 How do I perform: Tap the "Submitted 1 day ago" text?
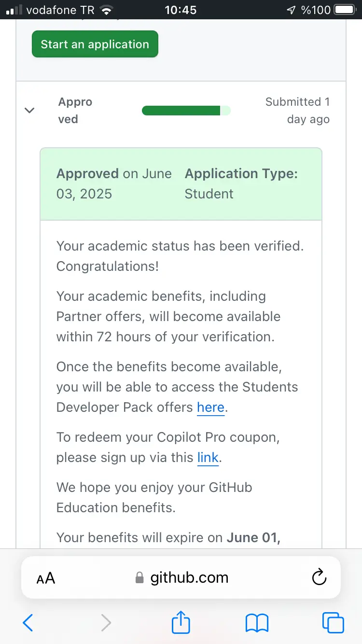coord(297,111)
